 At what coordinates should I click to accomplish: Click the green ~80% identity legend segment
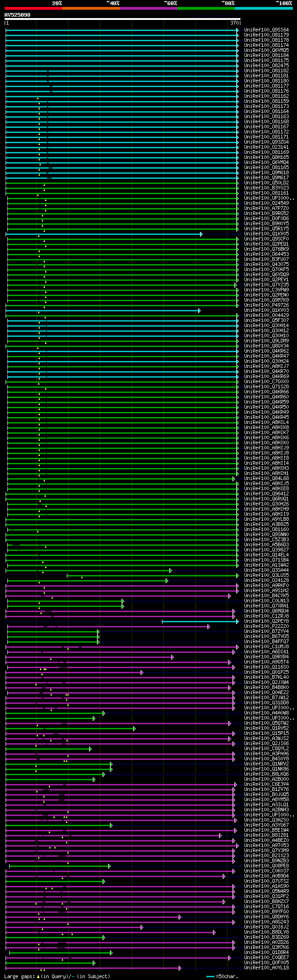pos(206,8)
